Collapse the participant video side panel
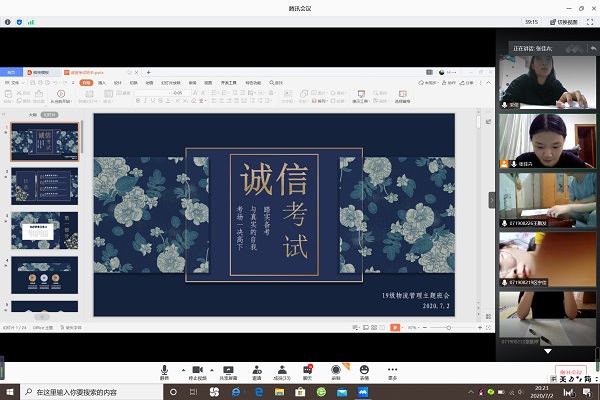 491,199
